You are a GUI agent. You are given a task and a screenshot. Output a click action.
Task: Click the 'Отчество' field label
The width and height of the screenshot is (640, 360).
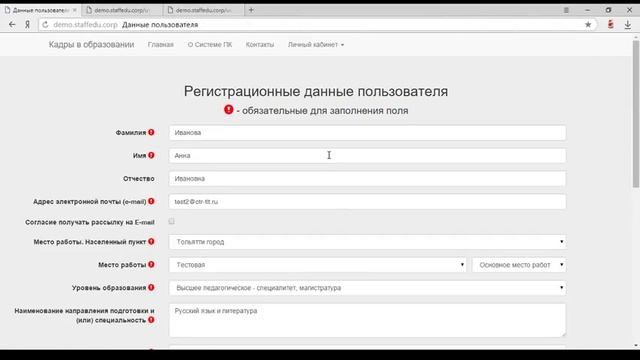point(139,178)
